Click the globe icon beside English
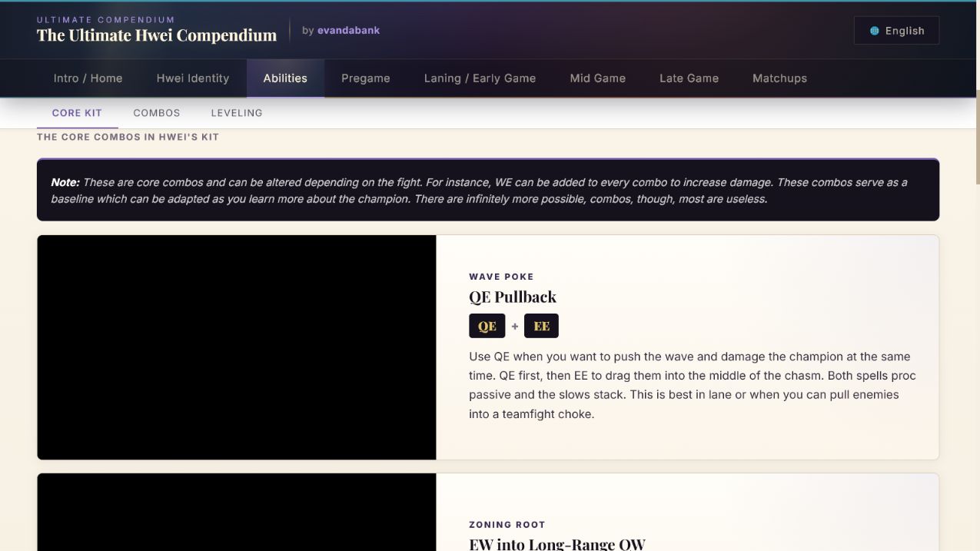Viewport: 980px width, 551px height. (875, 31)
